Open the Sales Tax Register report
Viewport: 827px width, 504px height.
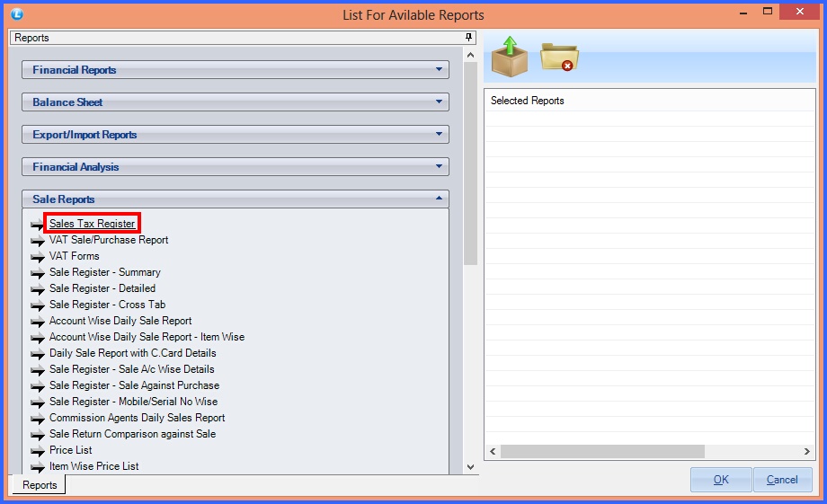click(x=93, y=224)
